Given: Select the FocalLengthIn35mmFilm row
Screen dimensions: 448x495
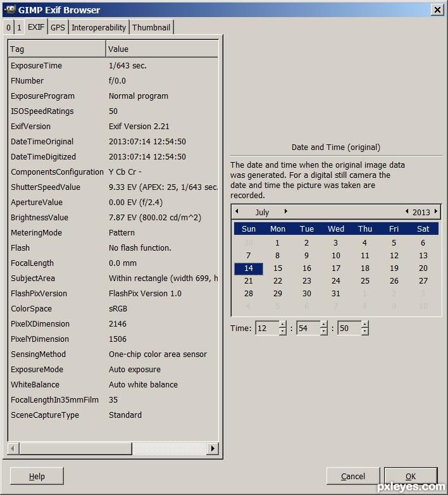Looking at the screenshot, I should click(x=113, y=399).
